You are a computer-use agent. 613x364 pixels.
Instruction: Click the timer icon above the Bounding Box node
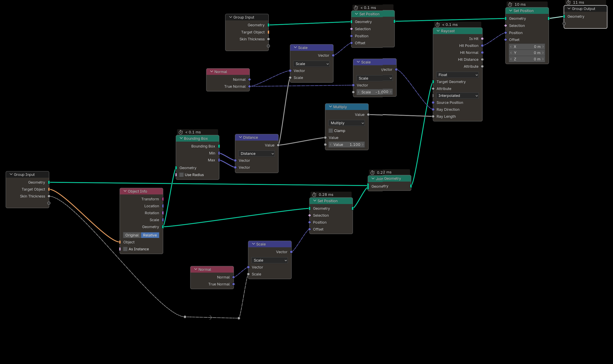tap(181, 132)
